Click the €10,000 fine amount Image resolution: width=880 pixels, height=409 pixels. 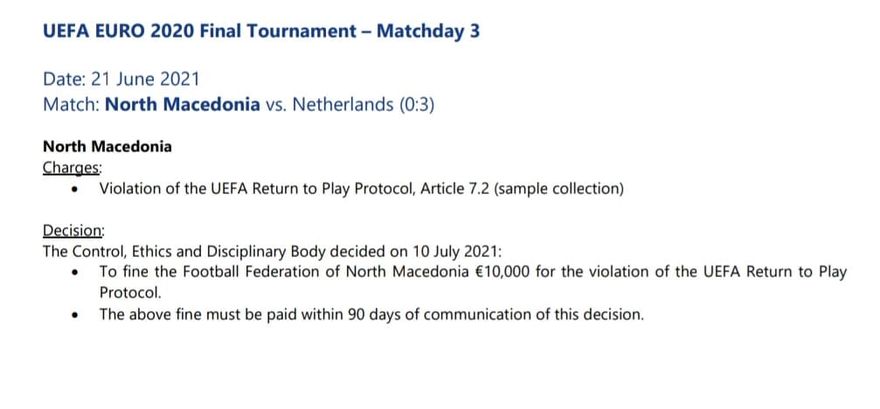(x=503, y=273)
